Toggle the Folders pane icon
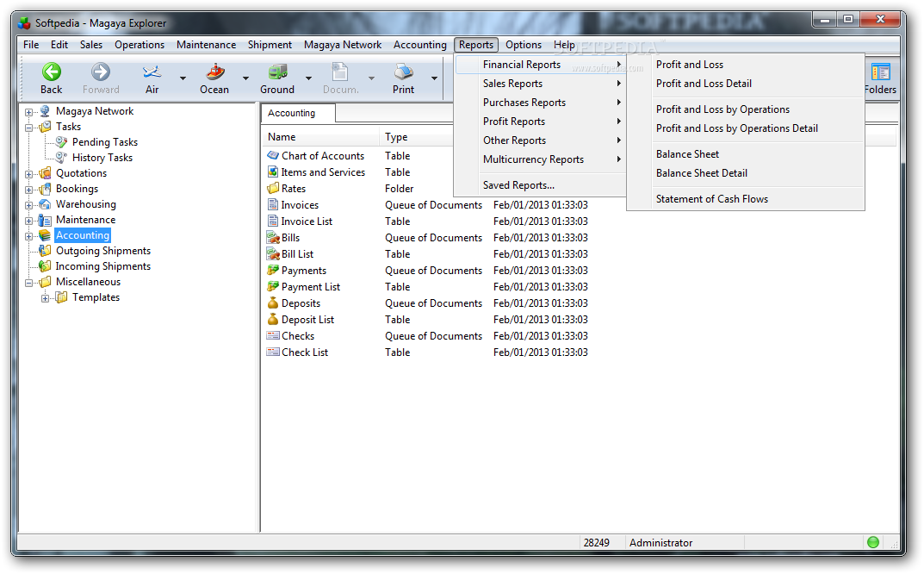 coord(880,72)
